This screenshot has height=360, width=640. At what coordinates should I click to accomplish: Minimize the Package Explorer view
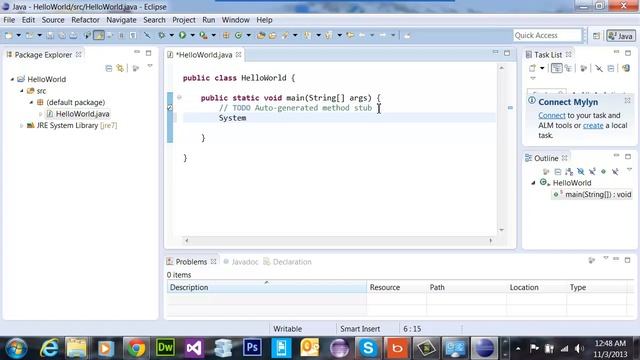(137, 53)
